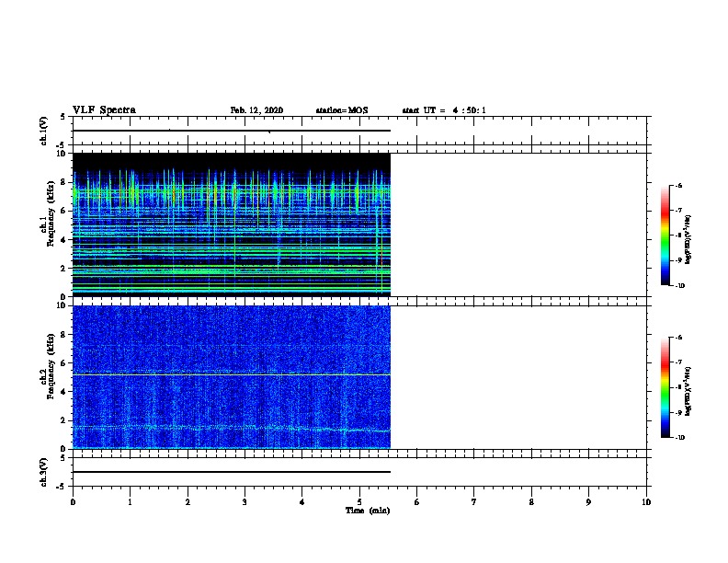Click the "ch.1(V)" axis label
Viewport: 728px width, 563px height.
click(x=44, y=131)
